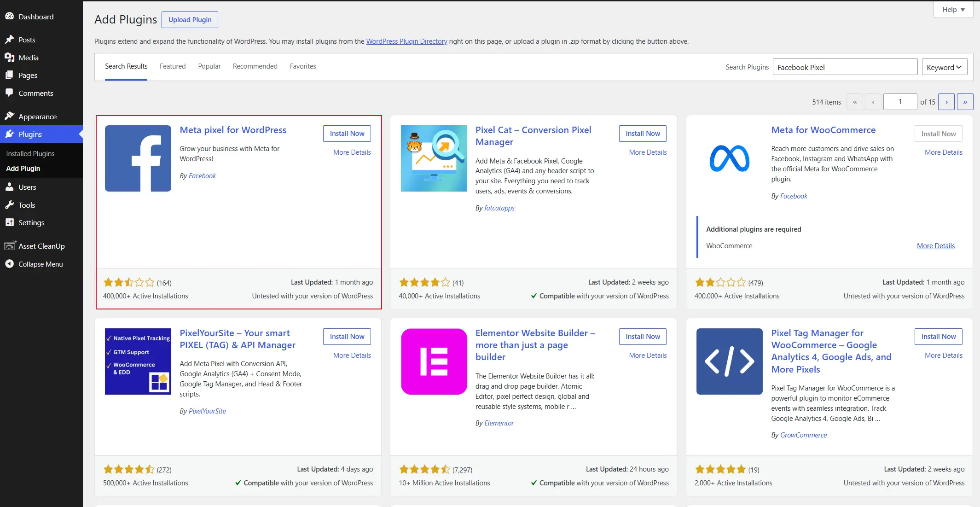This screenshot has width=980, height=507.
Task: Click the Media icon in sidebar
Action: coord(9,58)
